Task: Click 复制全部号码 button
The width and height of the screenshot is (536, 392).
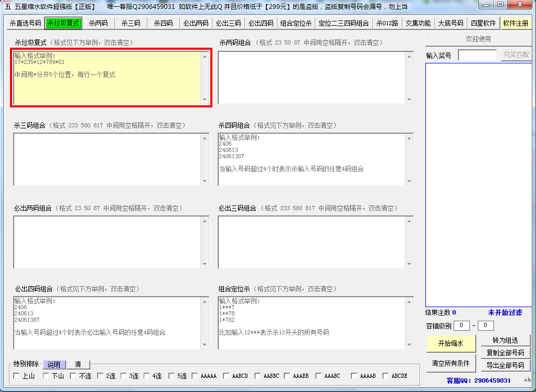Action: tap(506, 353)
